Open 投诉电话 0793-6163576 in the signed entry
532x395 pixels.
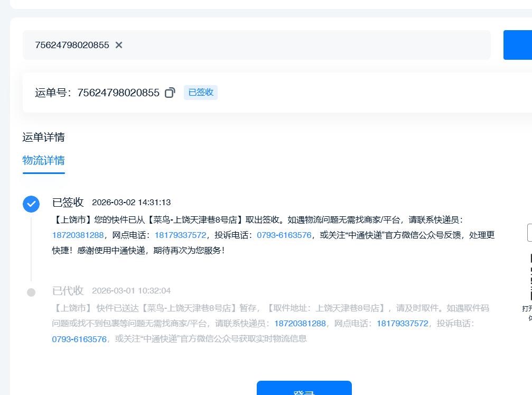click(x=284, y=235)
